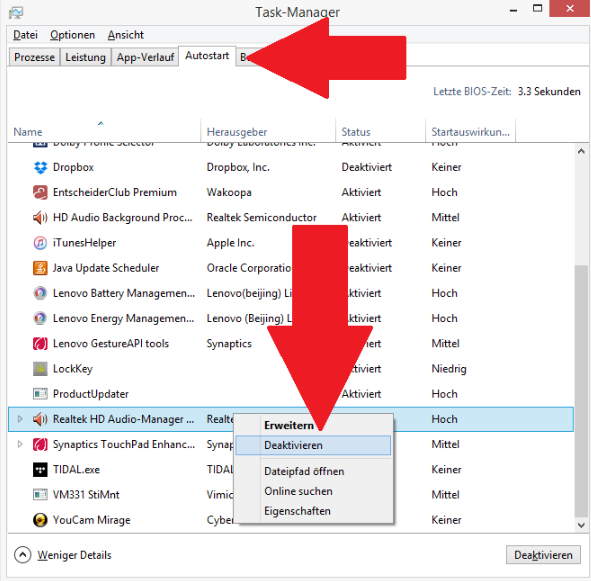This screenshot has height=581, width=591.
Task: Expand the Synaptics TouchPad Enhancements group
Action: pos(20,444)
